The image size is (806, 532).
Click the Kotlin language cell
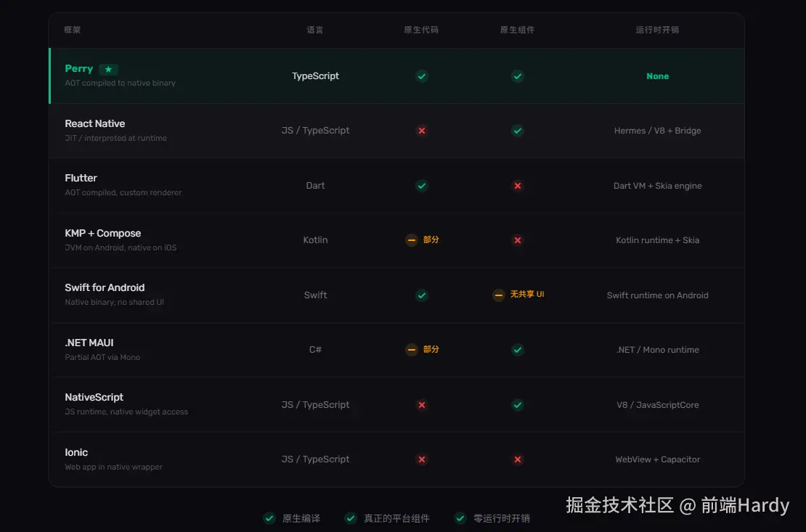coord(315,240)
